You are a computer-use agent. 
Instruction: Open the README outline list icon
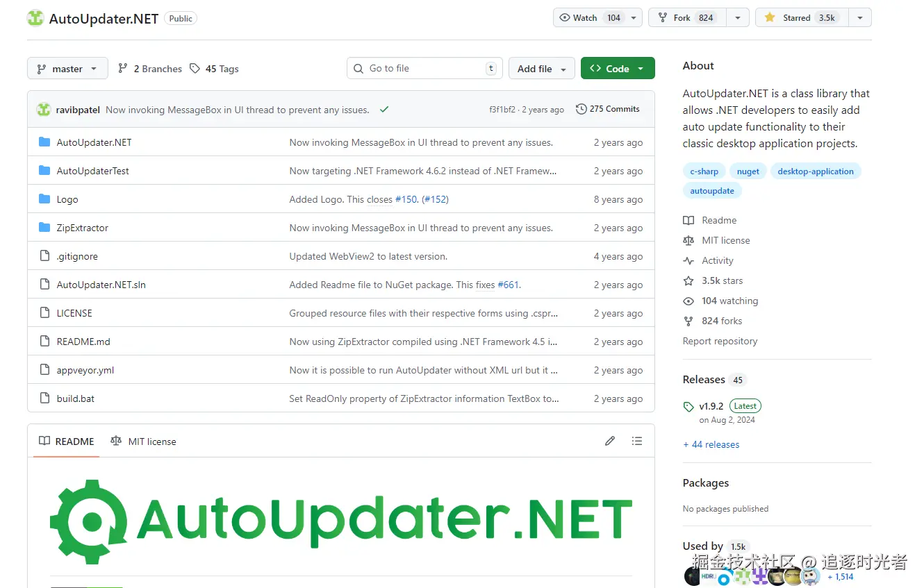point(637,441)
